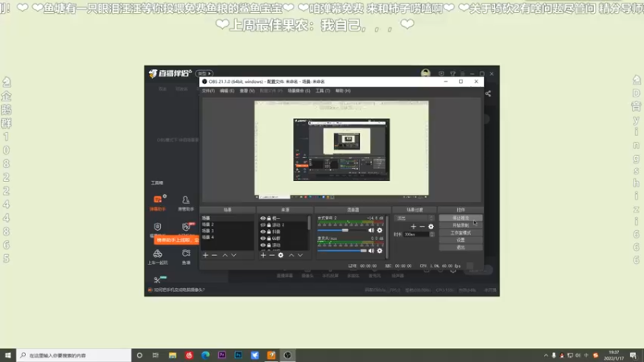Click 开始录制 start recording button
This screenshot has width=644, height=362.
[x=460, y=225]
